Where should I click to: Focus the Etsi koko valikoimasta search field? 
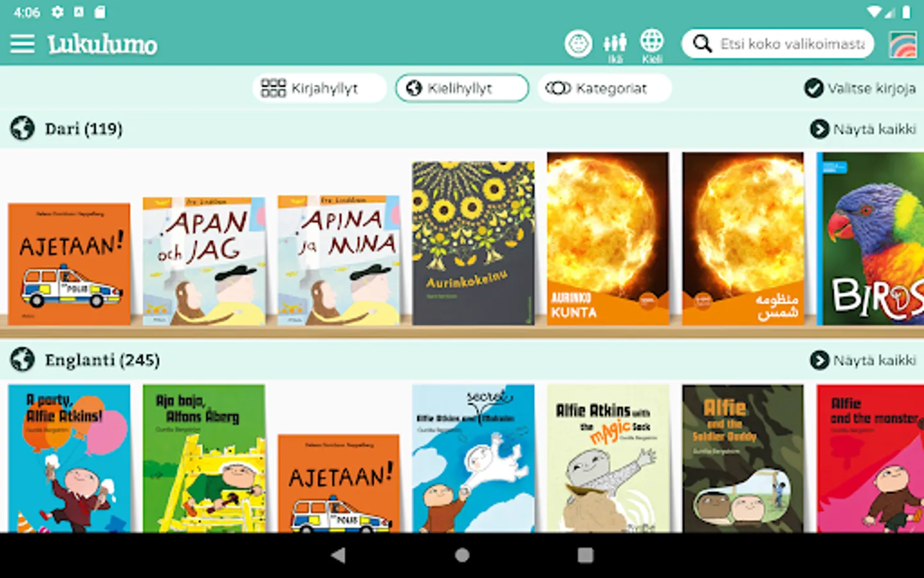pos(778,44)
